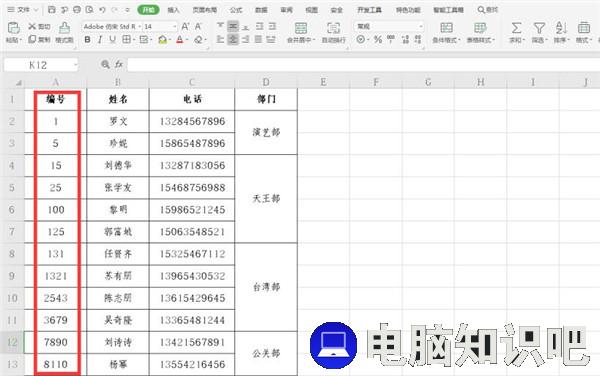Image resolution: width=600 pixels, height=376 pixels.
Task: Click the Sum sigma icon
Action: [516, 28]
